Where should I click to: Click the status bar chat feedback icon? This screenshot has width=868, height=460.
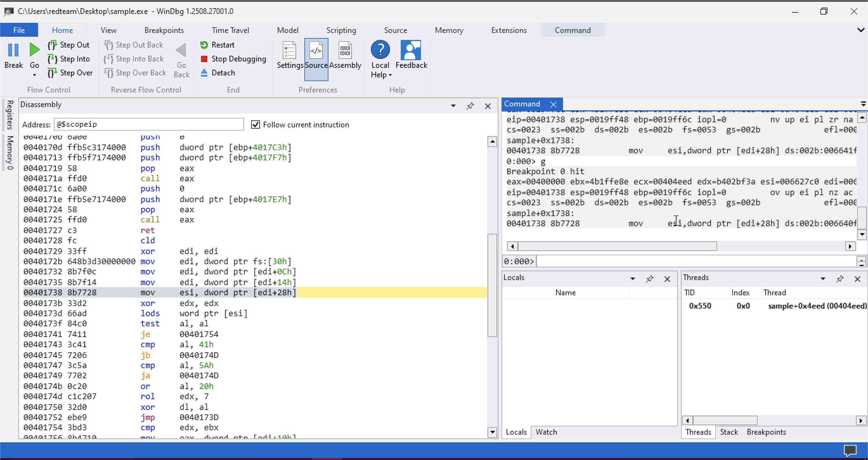pyautogui.click(x=850, y=450)
